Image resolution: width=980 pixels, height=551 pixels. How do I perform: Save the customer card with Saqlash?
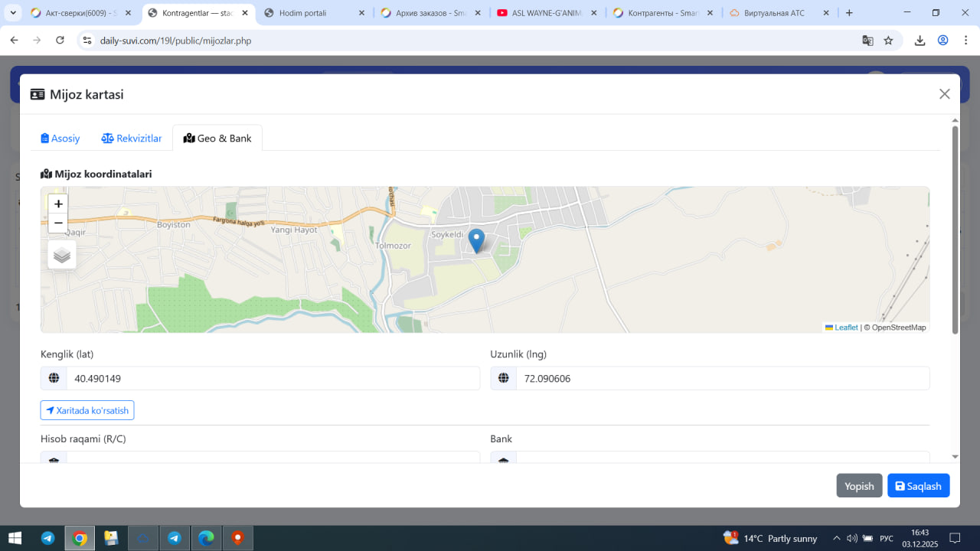(x=919, y=486)
